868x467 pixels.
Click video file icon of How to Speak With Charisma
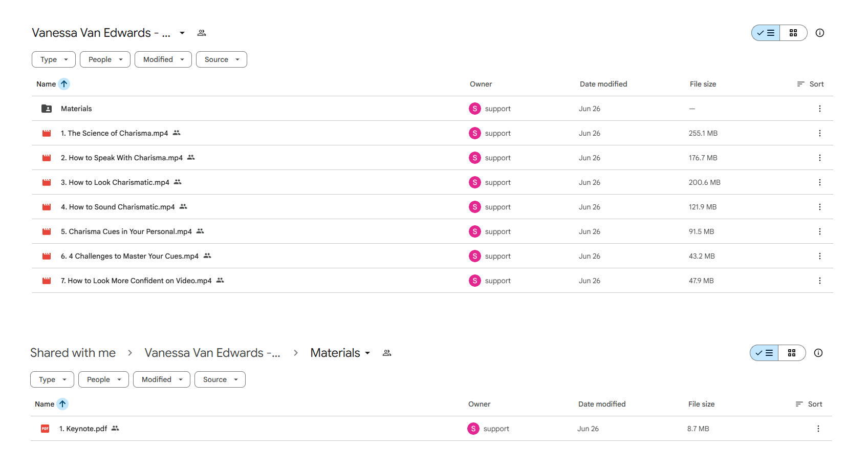point(47,158)
